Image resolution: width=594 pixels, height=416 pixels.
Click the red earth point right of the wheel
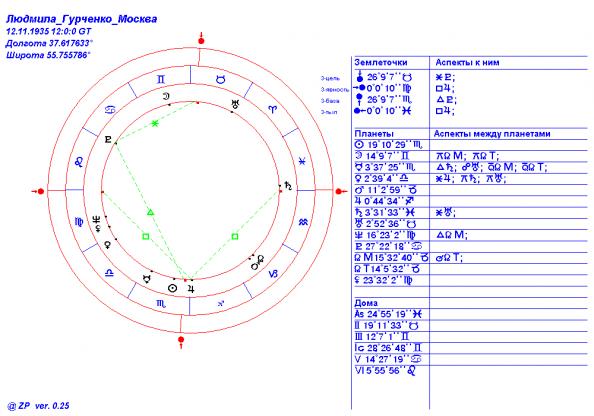pyautogui.click(x=341, y=192)
